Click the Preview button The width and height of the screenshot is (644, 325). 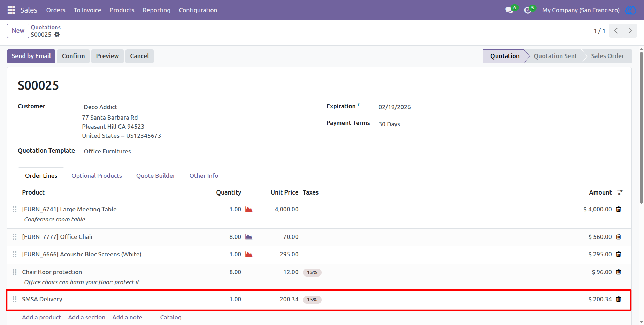point(107,56)
